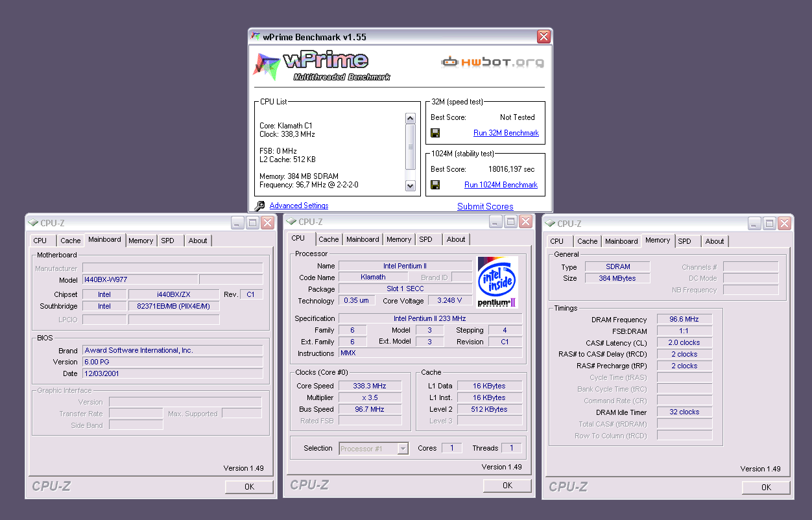
Task: Open SPD tab in Mainboard window
Action: click(x=168, y=241)
